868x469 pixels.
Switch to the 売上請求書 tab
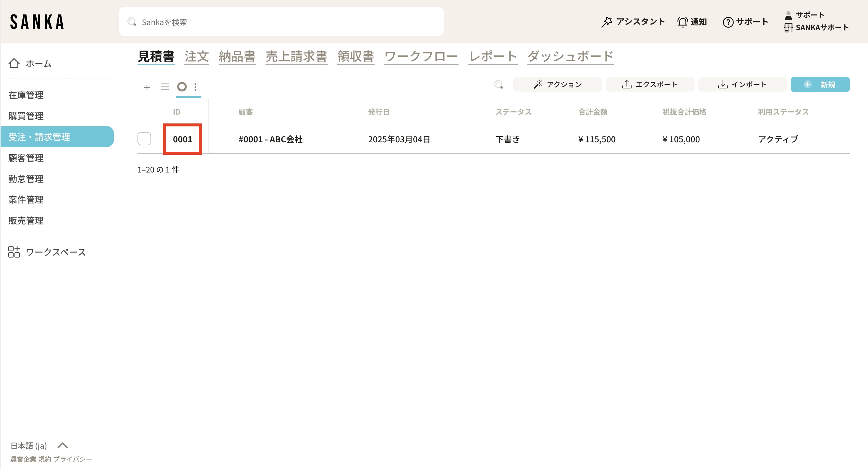(x=296, y=56)
